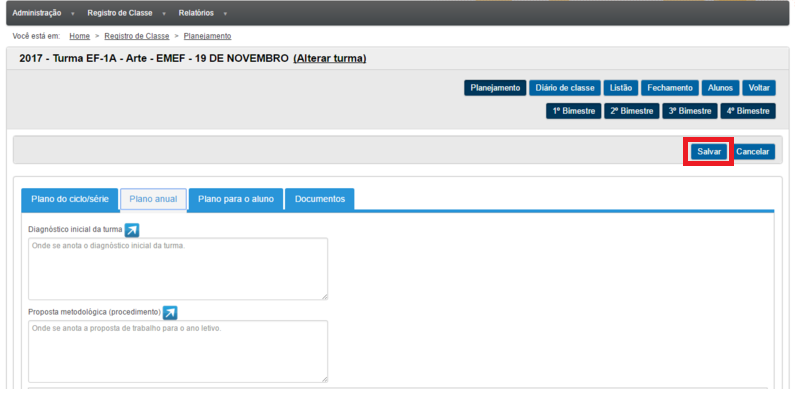The height and width of the screenshot is (396, 795).
Task: Open the Listão view
Action: (x=621, y=88)
